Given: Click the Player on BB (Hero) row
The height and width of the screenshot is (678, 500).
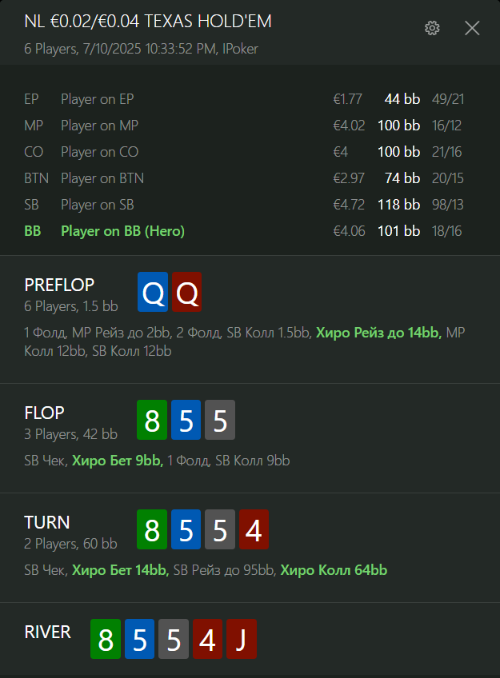Looking at the screenshot, I should point(244,231).
